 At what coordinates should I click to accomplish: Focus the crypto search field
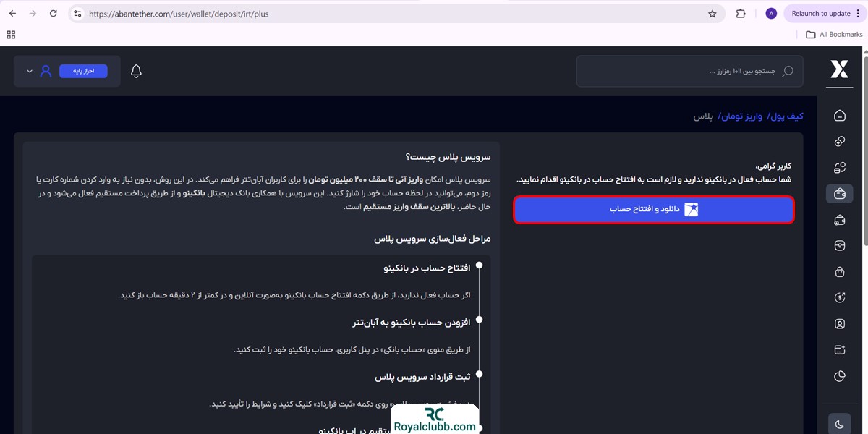690,71
